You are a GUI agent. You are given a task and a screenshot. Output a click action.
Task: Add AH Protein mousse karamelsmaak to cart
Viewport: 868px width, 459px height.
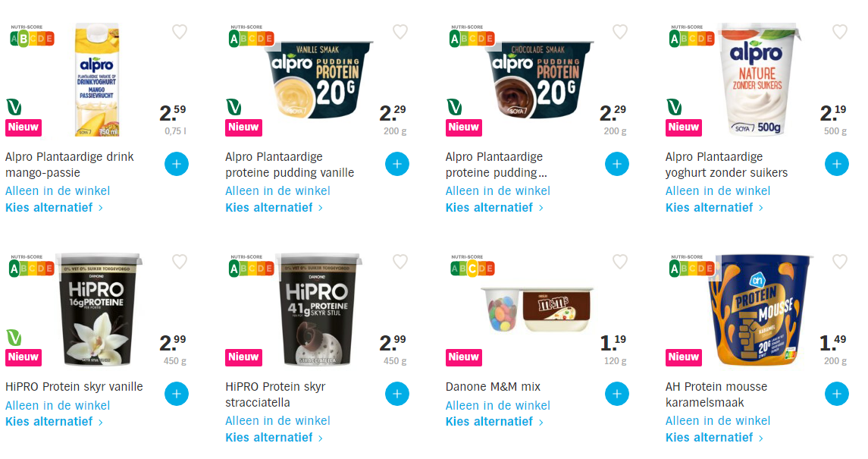(x=837, y=394)
